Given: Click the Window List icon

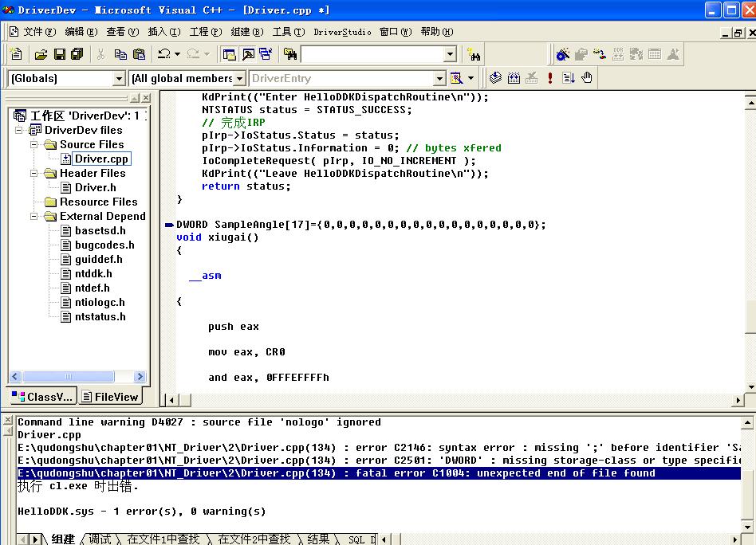Looking at the screenshot, I should pyautogui.click(x=266, y=54).
